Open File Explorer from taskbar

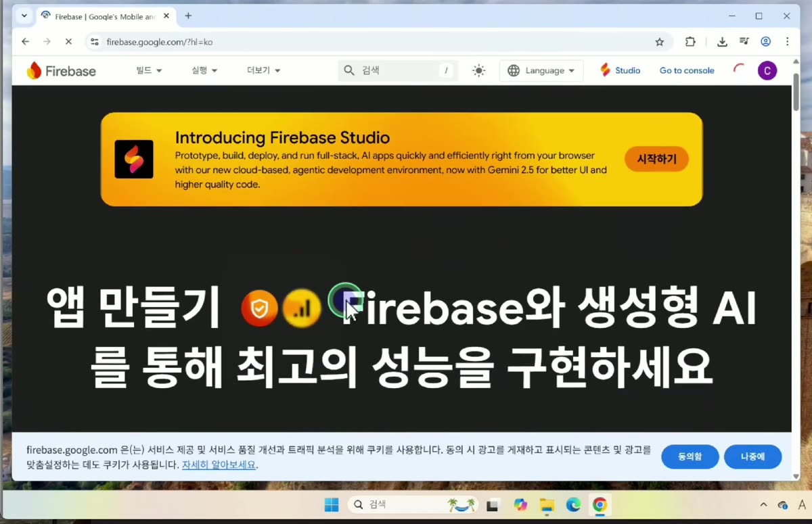547,504
